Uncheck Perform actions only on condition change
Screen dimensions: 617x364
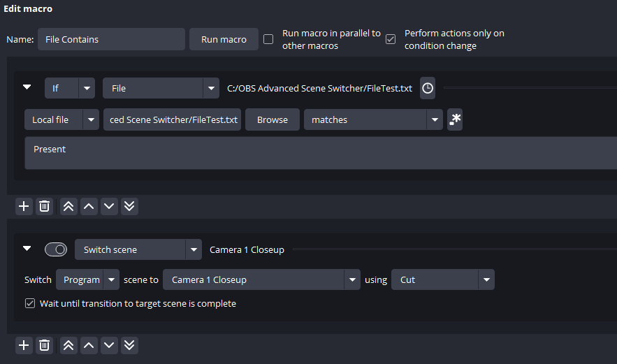click(x=391, y=39)
